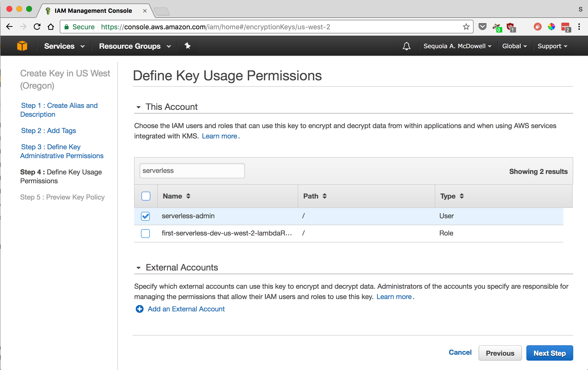
Task: Click the color wheel extension icon
Action: tap(551, 27)
